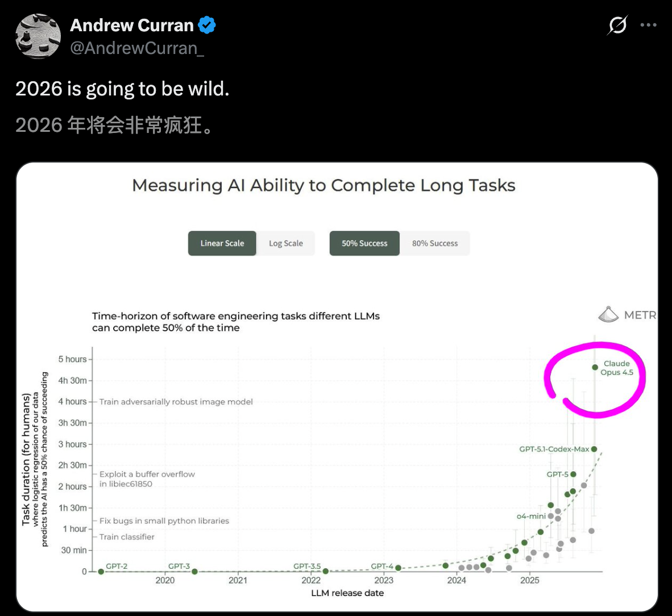Select the 50% Success option
Viewport: 672px width, 616px height.
coord(364,243)
